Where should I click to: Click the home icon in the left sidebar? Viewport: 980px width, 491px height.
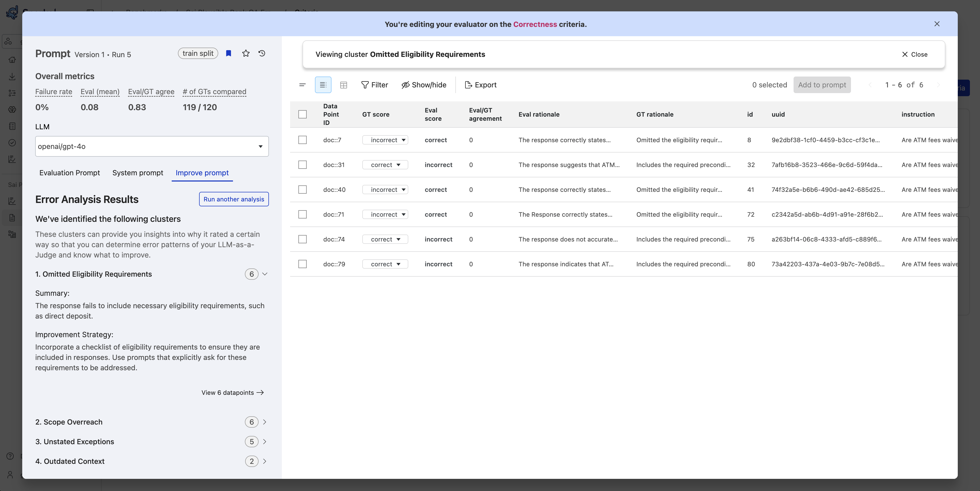point(12,60)
